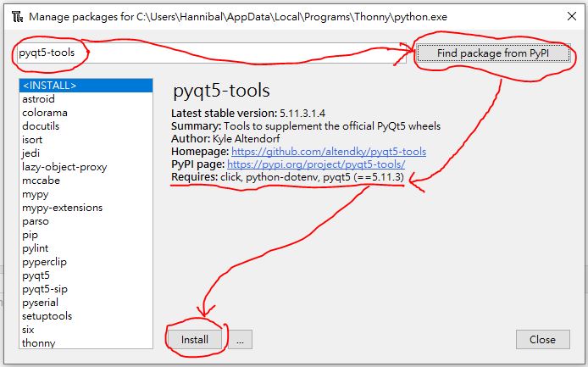
Task: Select parso in the package list
Action: click(x=86, y=221)
